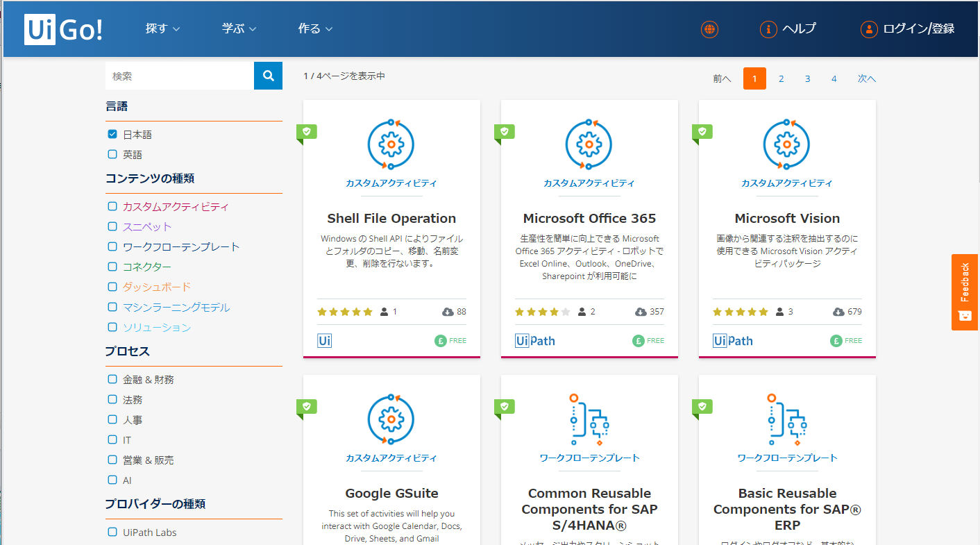Click Common Reusable Components workflow icon
This screenshot has width=980, height=545.
[589, 419]
